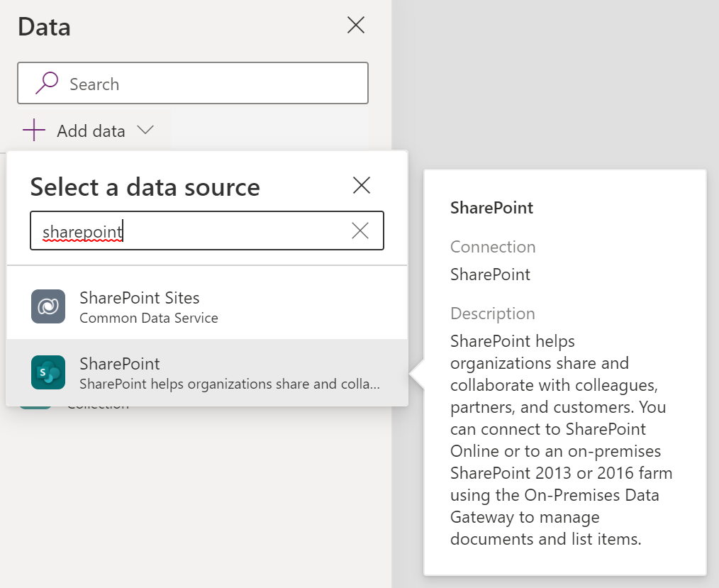Image resolution: width=719 pixels, height=588 pixels.
Task: Select SharePoint Sites Common Data Service
Action: 207,306
